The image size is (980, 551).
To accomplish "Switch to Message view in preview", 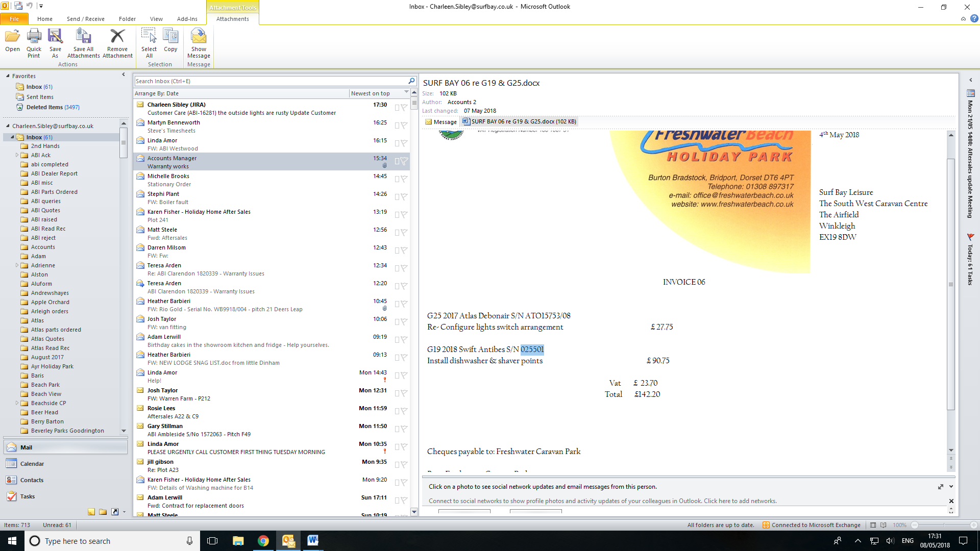I will pos(441,122).
